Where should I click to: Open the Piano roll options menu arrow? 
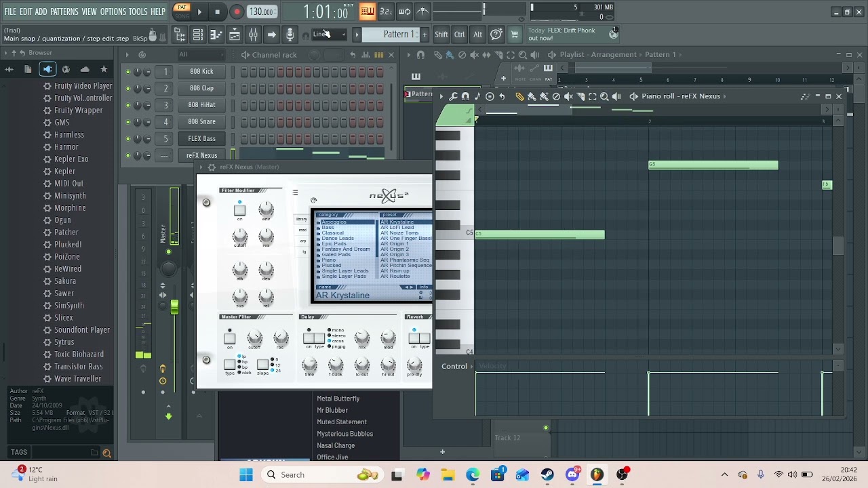[441, 96]
